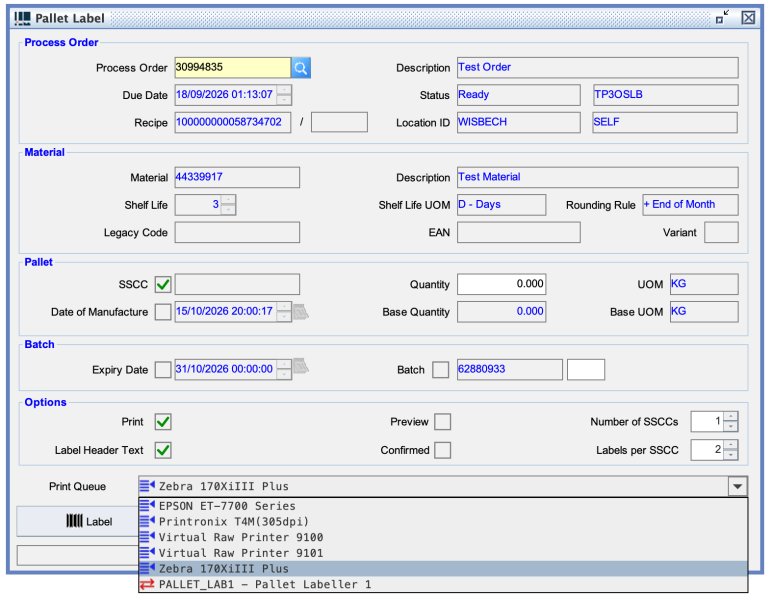This screenshot has height=599, width=773.
Task: Tick the Batch checkbox
Action: click(x=441, y=369)
